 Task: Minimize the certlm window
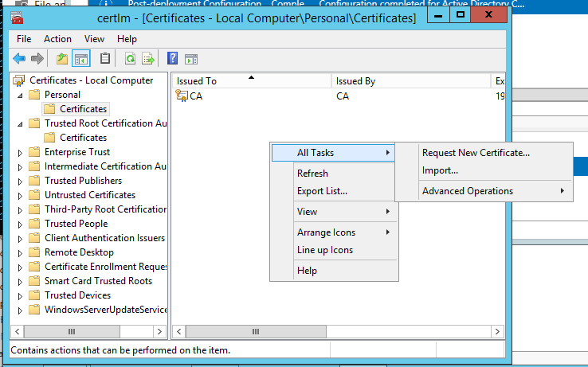pos(437,16)
